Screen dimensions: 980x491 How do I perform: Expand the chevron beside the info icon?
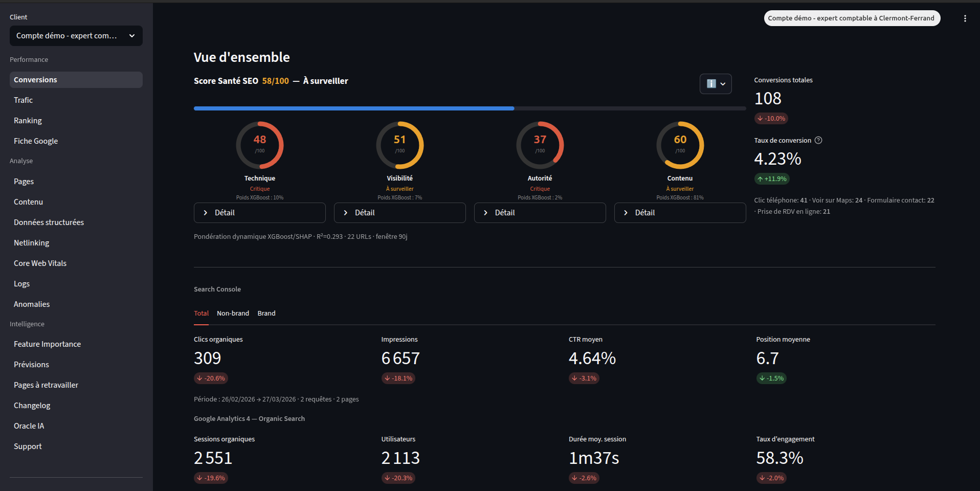point(722,83)
